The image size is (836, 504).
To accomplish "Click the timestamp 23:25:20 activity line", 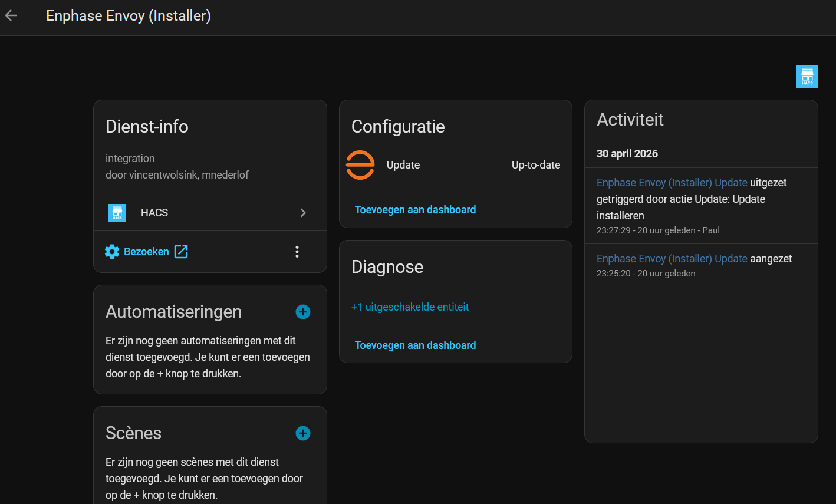I will click(646, 274).
